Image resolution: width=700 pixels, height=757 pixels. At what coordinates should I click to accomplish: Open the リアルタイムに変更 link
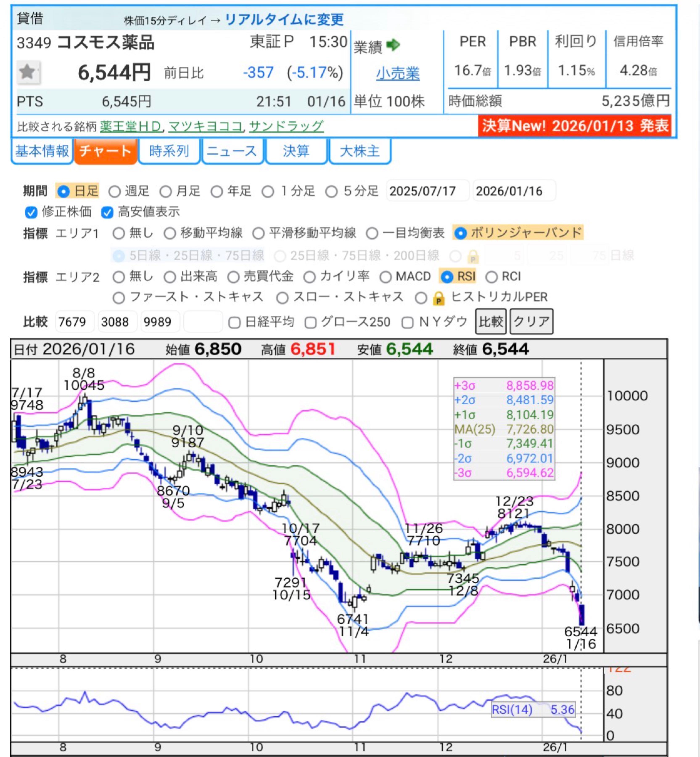click(x=284, y=19)
